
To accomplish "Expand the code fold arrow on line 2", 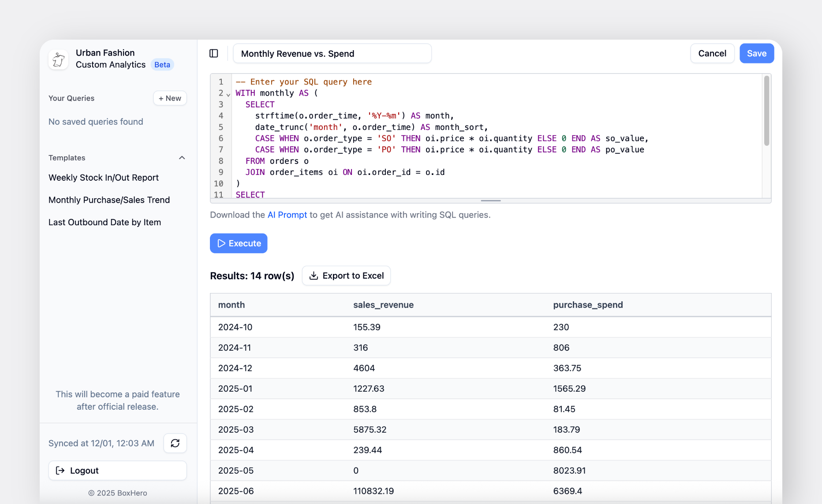I will click(x=228, y=94).
